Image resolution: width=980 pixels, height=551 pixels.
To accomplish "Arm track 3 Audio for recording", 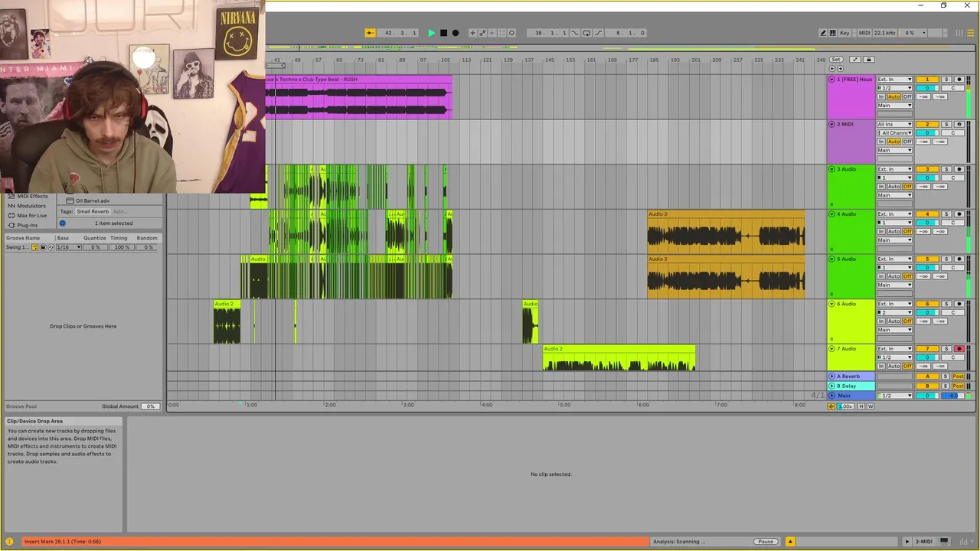I will point(959,169).
